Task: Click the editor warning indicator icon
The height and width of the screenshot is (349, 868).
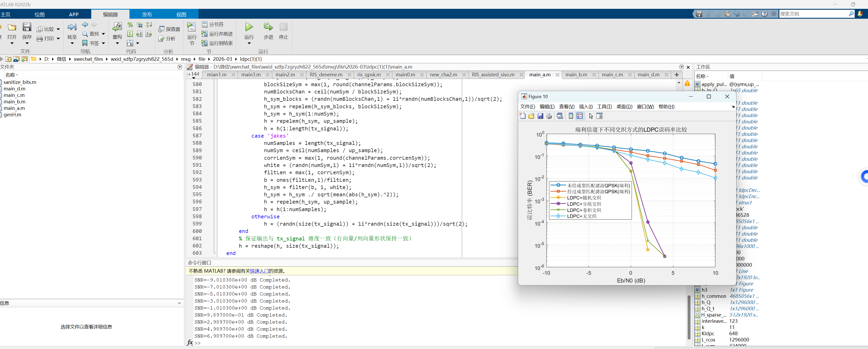Action: click(687, 83)
